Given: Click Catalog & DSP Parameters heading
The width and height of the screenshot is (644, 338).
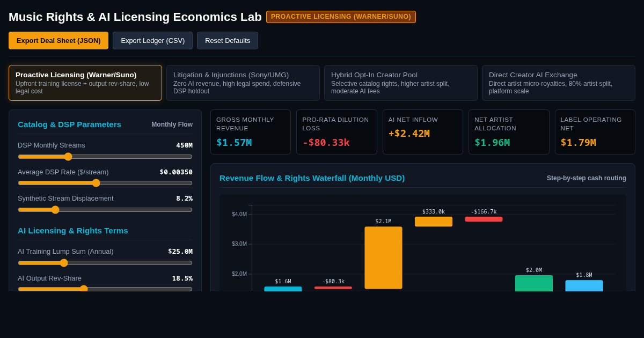Looking at the screenshot, I should pyautogui.click(x=69, y=124).
